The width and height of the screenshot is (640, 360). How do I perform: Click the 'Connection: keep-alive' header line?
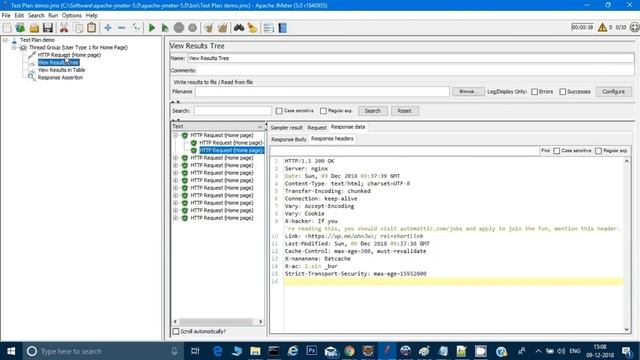tap(321, 199)
